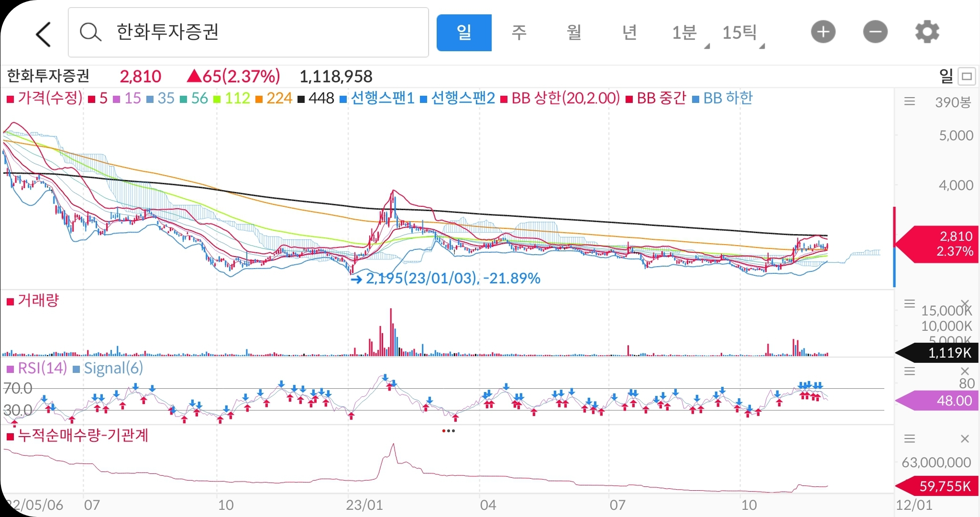Tap the ▲65(2.37%) change value
Viewport: 980px width, 517px height.
(x=233, y=76)
